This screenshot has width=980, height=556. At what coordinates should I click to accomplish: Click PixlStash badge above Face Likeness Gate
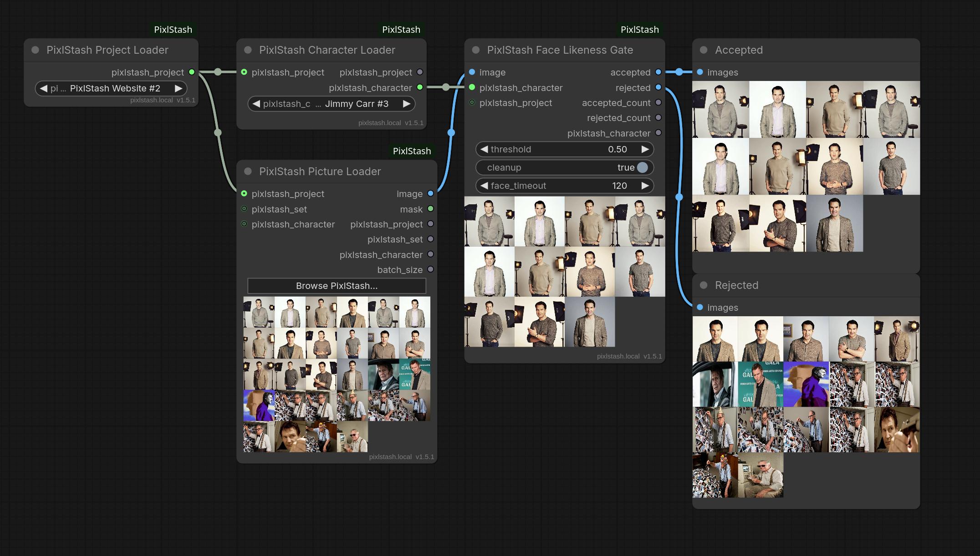[x=640, y=30]
